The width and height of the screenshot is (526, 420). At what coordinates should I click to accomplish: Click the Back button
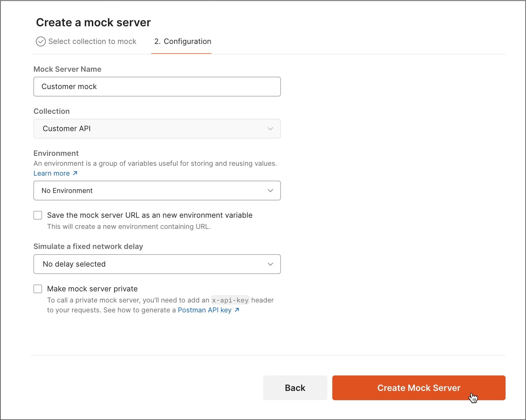295,388
